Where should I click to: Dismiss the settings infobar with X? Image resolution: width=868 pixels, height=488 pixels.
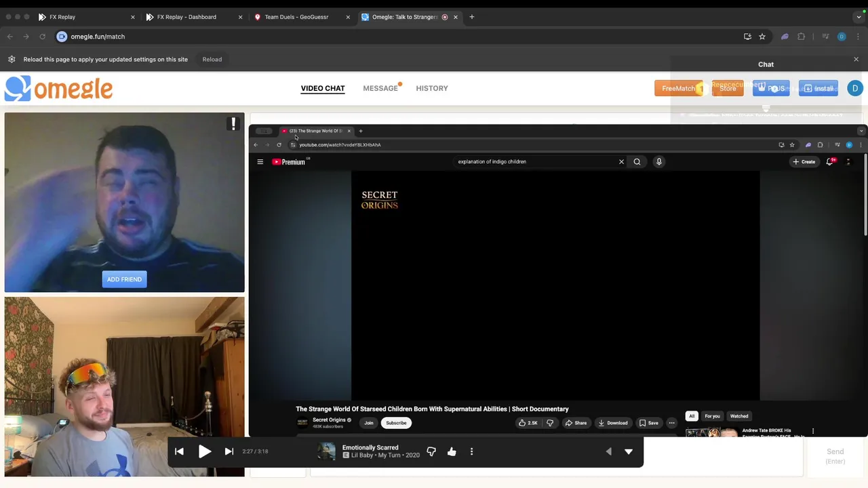pos(856,60)
